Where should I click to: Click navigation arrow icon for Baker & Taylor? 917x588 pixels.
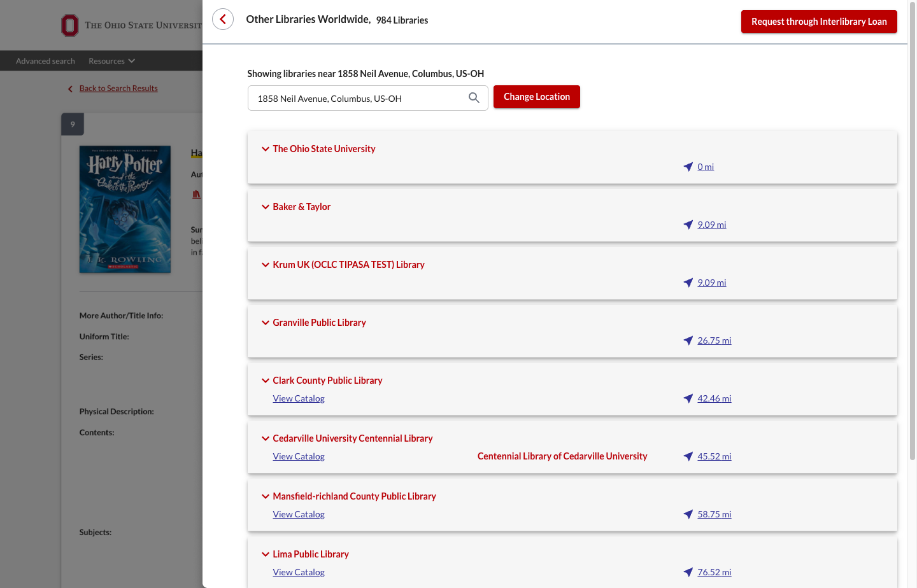[688, 225]
